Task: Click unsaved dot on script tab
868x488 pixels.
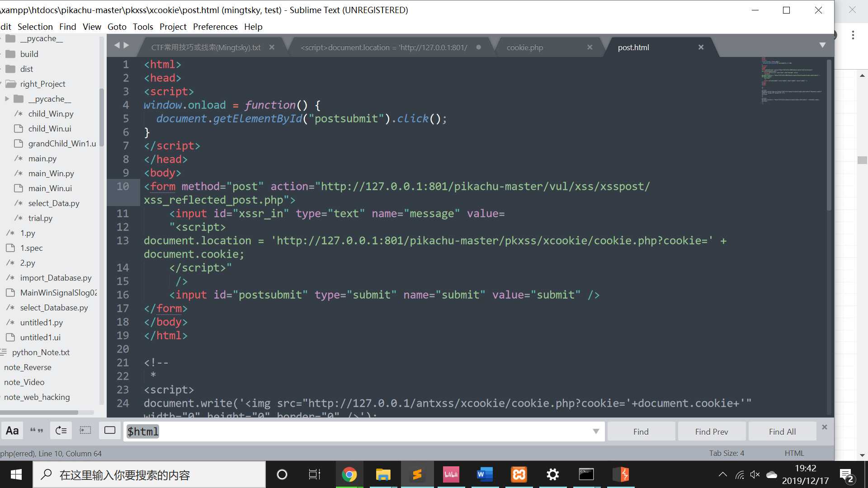Action: (x=478, y=47)
